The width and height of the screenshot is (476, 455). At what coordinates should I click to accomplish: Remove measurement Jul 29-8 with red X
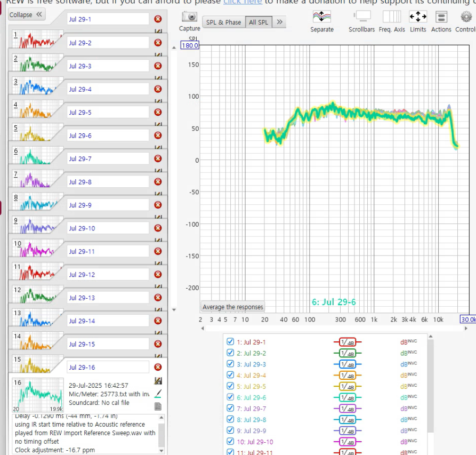tap(158, 182)
